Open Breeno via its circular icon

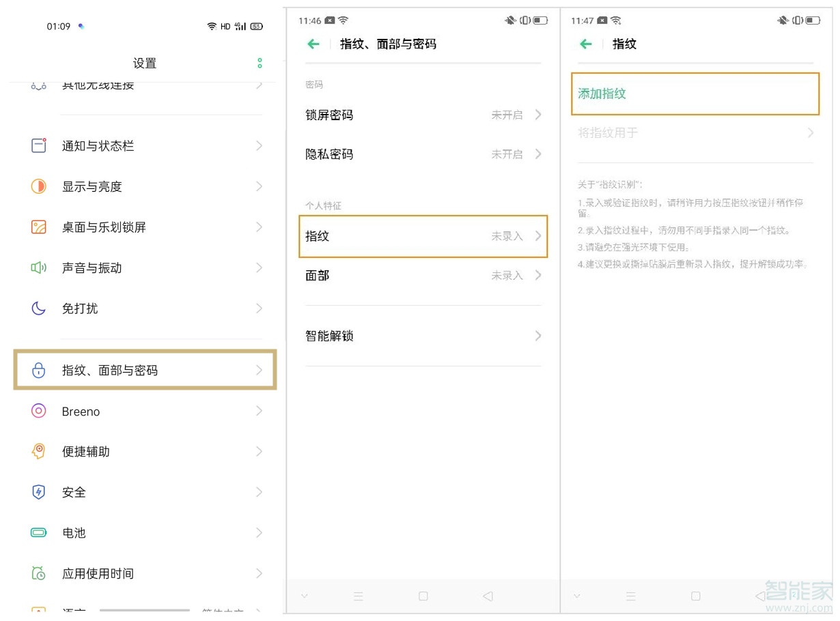(x=39, y=411)
